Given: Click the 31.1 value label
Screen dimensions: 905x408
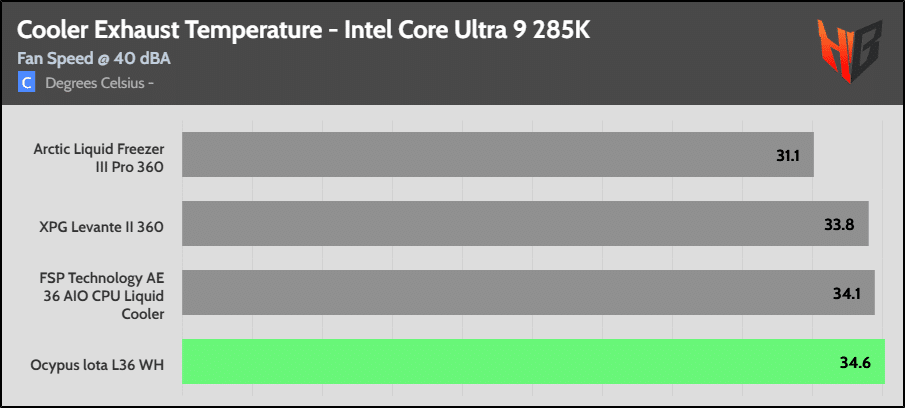Looking at the screenshot, I should [x=787, y=155].
